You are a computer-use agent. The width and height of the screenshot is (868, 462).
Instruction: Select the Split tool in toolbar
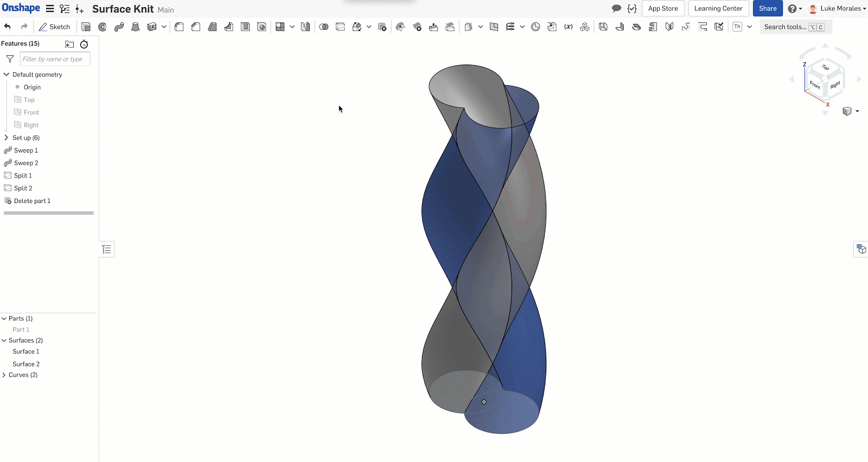(x=340, y=27)
